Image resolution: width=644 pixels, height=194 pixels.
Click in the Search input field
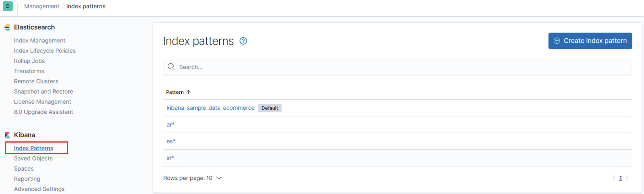pyautogui.click(x=400, y=67)
